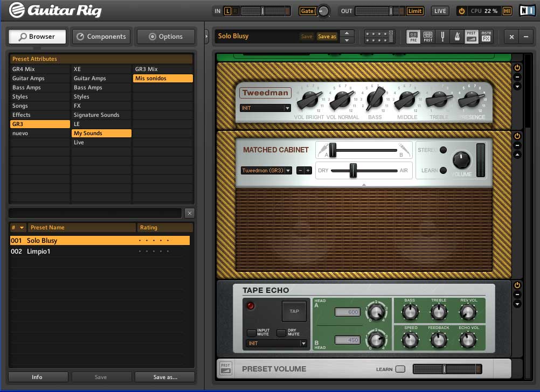Screen dimensions: 540x392
Task: Click the cabinet minus button
Action: pos(300,170)
